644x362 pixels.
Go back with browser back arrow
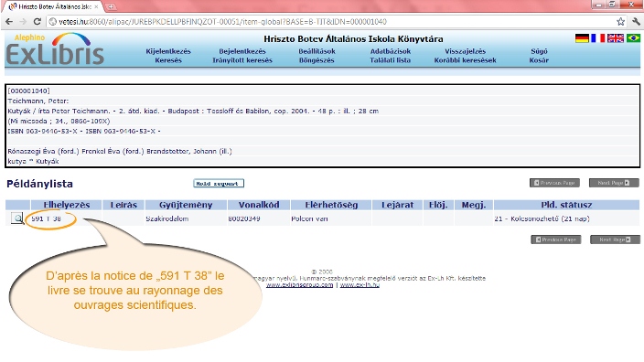(9, 22)
